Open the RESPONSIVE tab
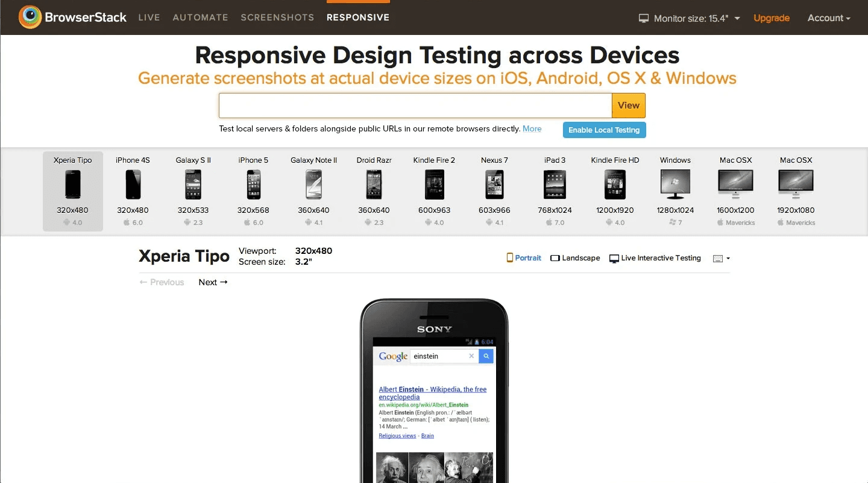Viewport: 868px width, 483px height. [x=358, y=17]
